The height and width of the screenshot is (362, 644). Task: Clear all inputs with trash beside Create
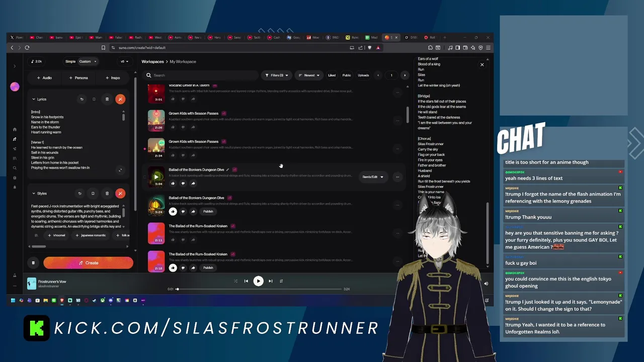pos(33,262)
